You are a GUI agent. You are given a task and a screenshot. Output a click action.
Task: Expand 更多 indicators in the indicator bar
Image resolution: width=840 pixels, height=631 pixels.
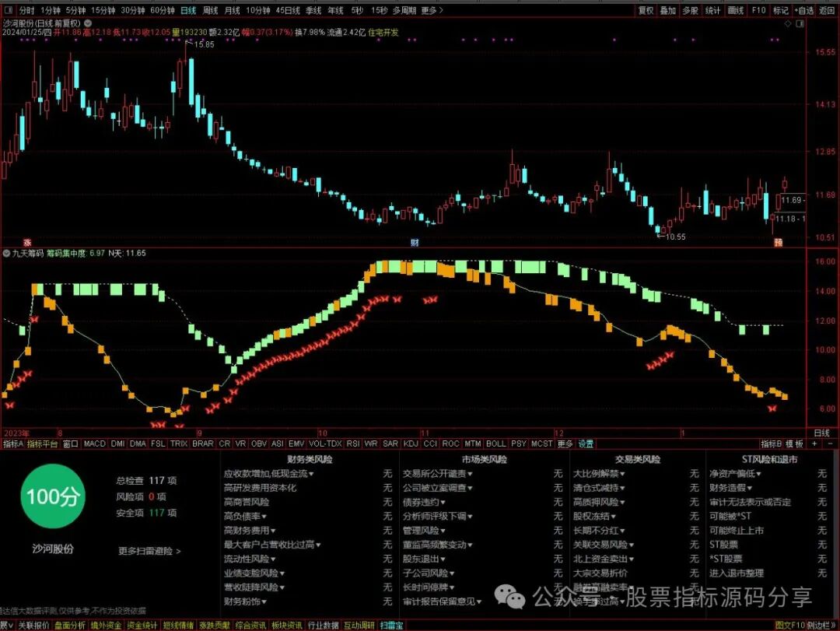(x=565, y=444)
